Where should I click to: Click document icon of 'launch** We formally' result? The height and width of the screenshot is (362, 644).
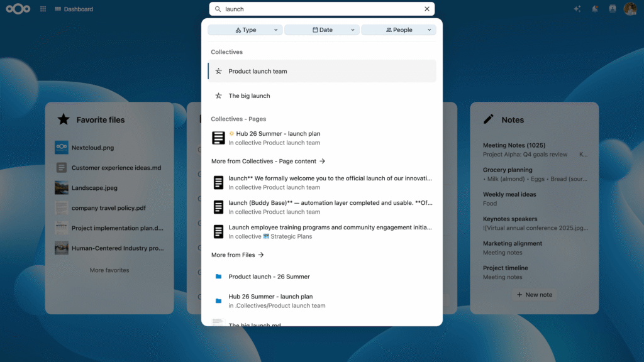click(218, 183)
